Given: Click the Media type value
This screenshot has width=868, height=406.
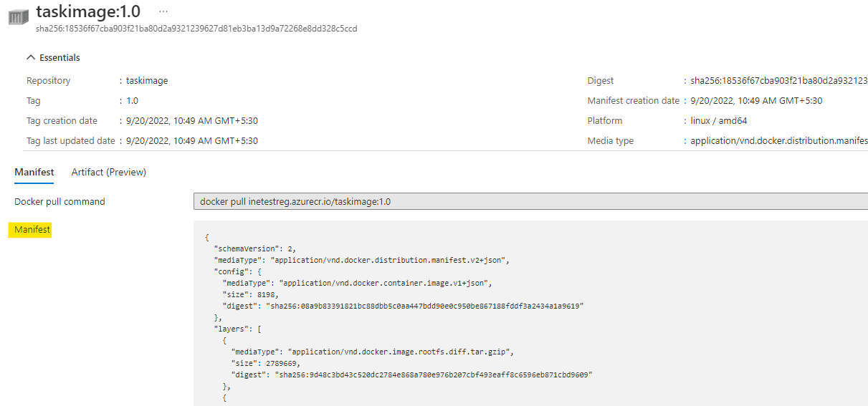Looking at the screenshot, I should point(778,141).
